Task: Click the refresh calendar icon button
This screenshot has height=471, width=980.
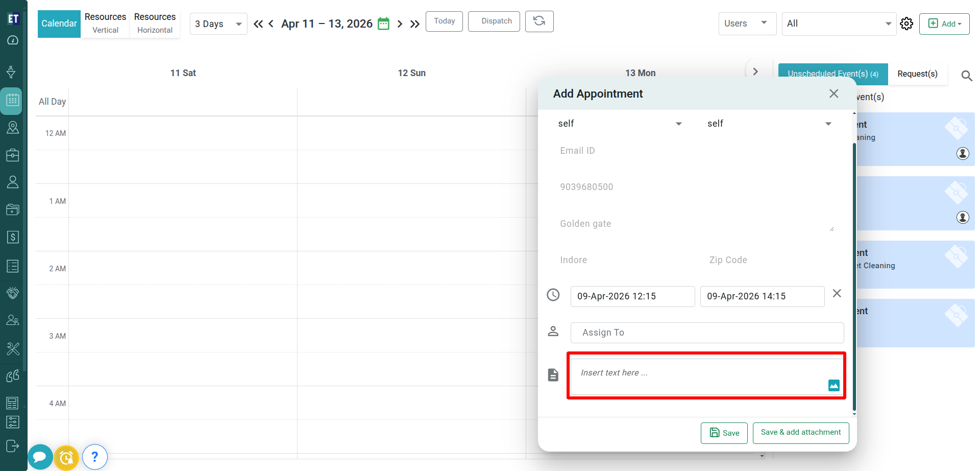Action: (x=539, y=21)
